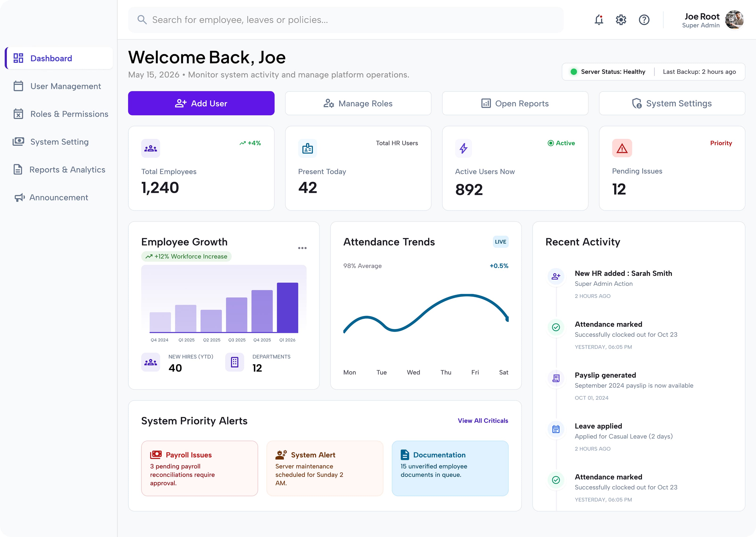Open Roles & Permissions in sidebar
Image resolution: width=756 pixels, height=537 pixels.
59,114
